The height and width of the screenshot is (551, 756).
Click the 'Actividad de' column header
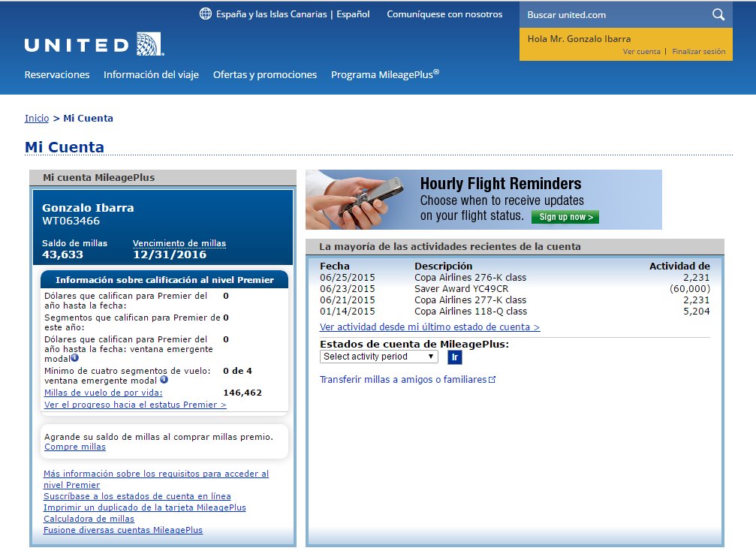click(680, 266)
